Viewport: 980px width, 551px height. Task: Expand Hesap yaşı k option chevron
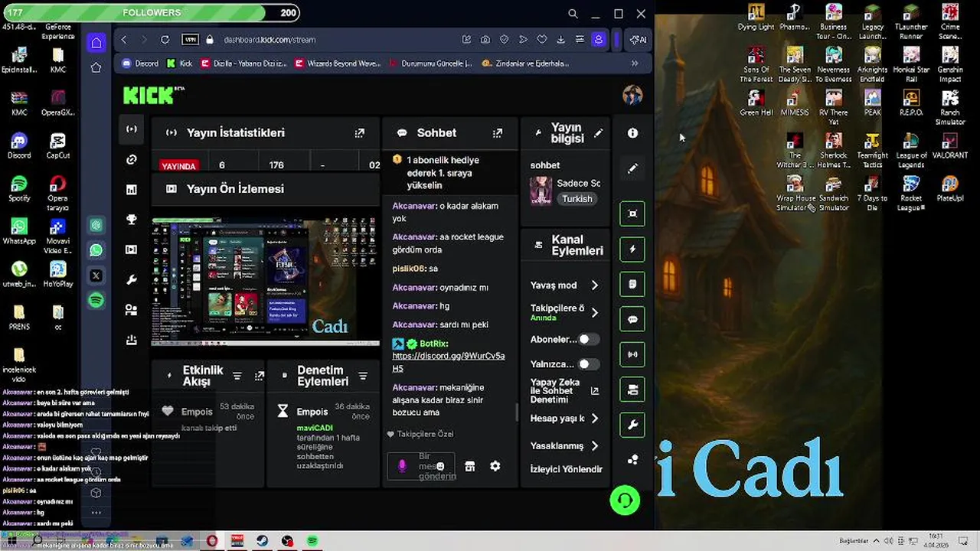point(595,419)
